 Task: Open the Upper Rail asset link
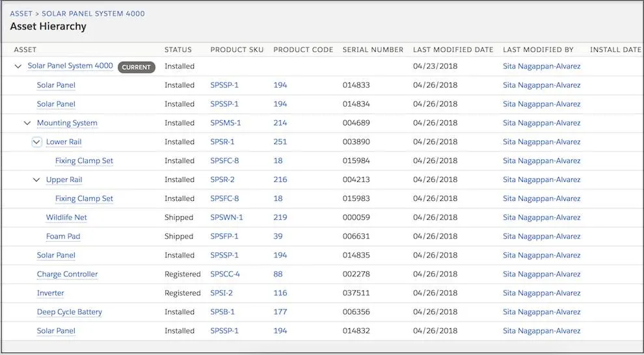64,179
